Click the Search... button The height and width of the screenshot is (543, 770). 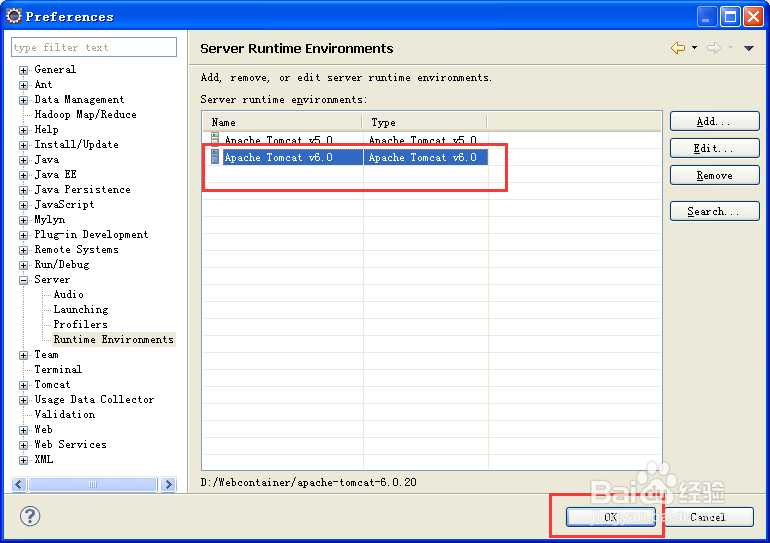pos(715,212)
